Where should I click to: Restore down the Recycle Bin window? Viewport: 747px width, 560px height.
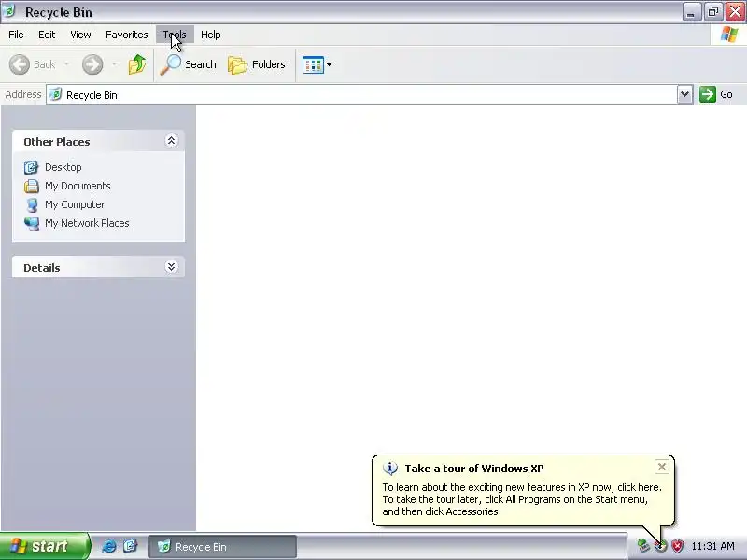[x=713, y=12]
